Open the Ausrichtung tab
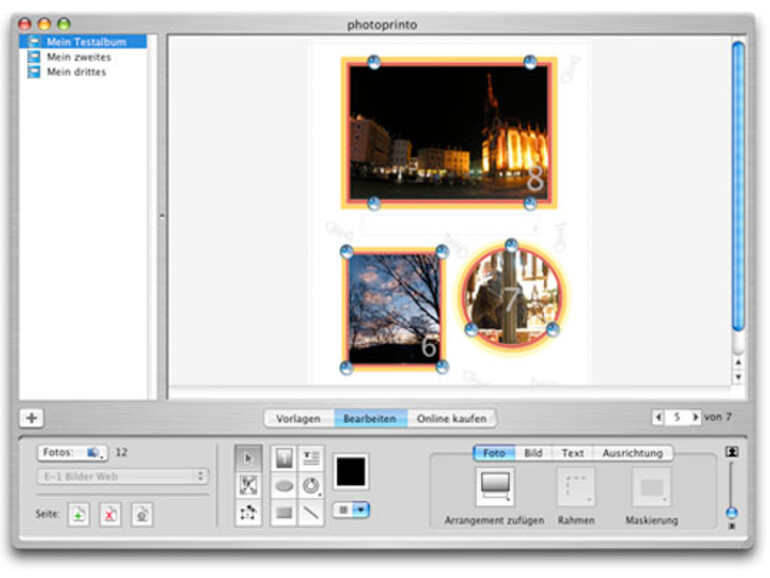770x578 pixels. (632, 453)
